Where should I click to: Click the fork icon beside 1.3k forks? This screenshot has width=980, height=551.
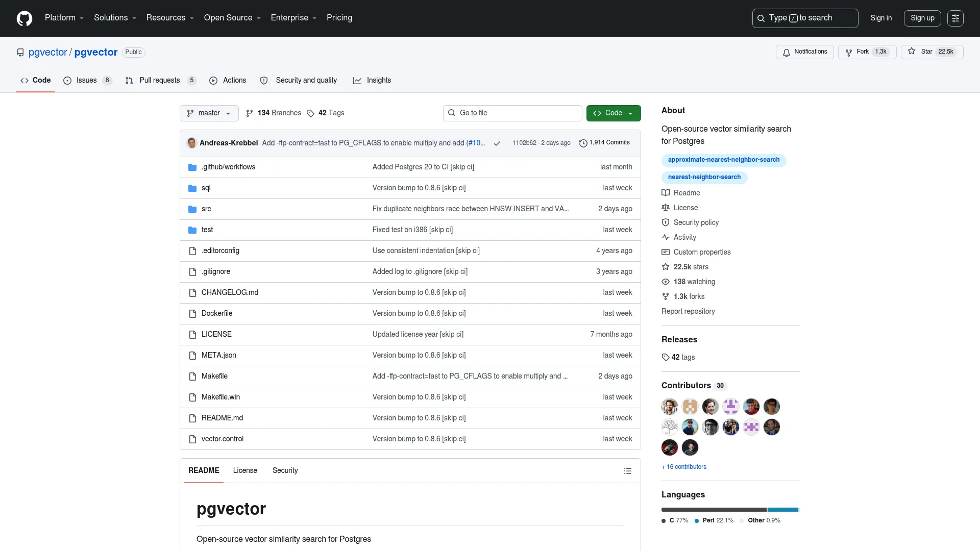(666, 296)
